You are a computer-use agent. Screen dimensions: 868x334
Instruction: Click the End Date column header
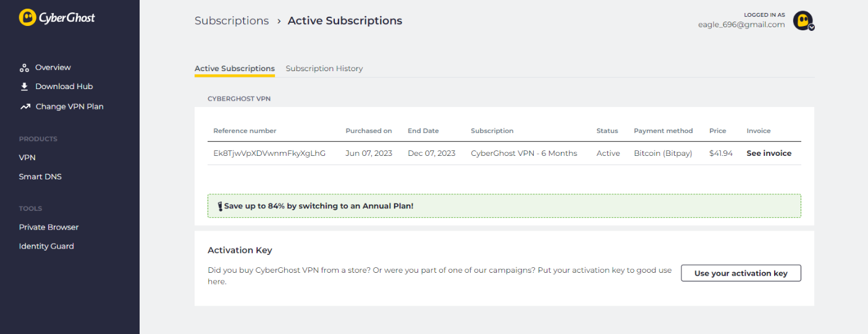pyautogui.click(x=423, y=131)
